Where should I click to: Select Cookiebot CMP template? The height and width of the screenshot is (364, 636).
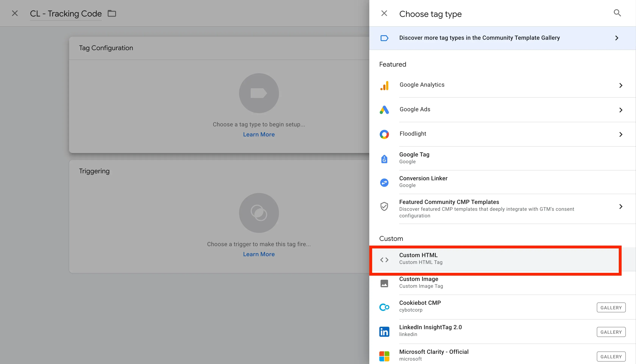[x=502, y=307]
